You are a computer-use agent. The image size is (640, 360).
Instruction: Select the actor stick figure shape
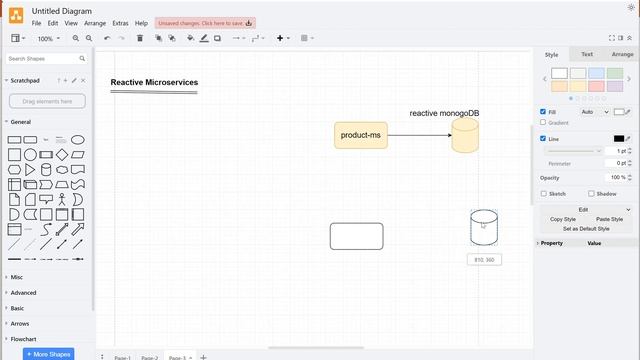tap(62, 199)
